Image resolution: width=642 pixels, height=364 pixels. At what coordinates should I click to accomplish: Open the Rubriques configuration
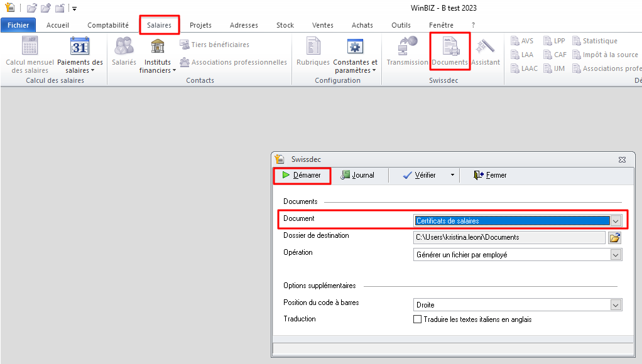pyautogui.click(x=313, y=51)
